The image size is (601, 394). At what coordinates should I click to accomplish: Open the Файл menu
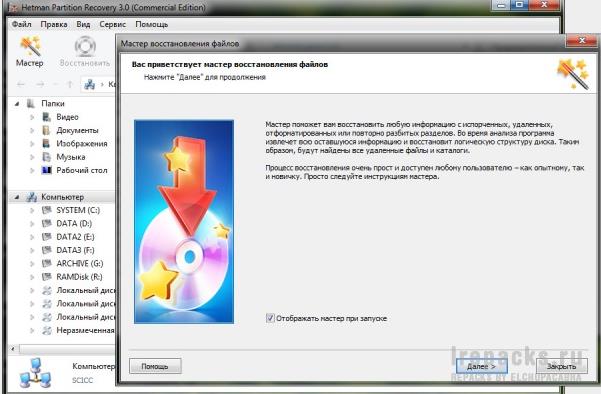pos(21,24)
